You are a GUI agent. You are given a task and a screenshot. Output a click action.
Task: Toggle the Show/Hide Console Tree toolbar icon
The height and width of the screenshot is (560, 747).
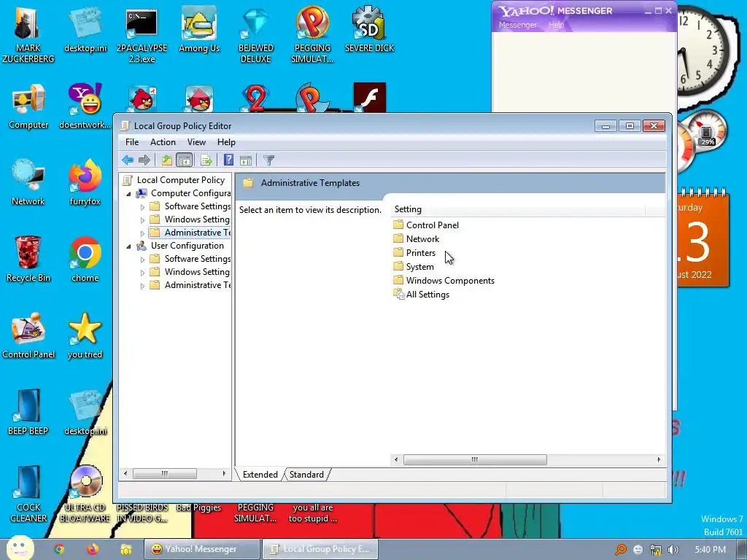click(x=184, y=160)
